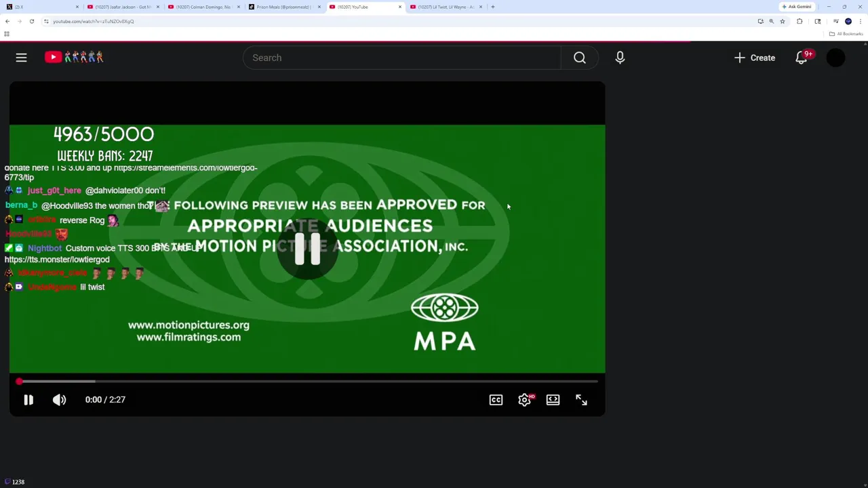Viewport: 868px width, 488px height.
Task: Open the player settings gear
Action: [x=524, y=400]
